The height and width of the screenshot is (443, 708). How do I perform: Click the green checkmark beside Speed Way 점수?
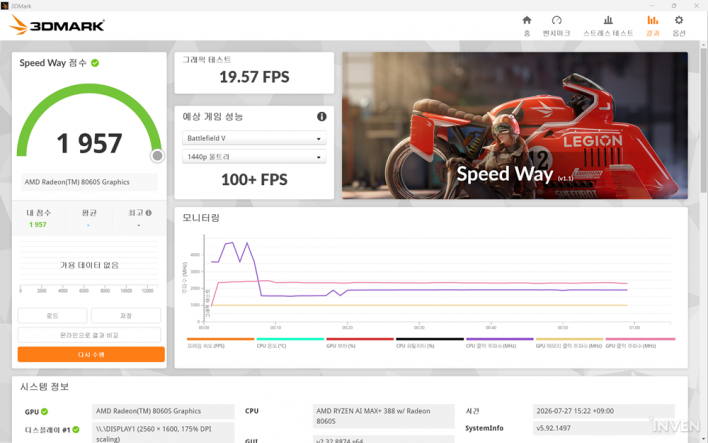95,63
